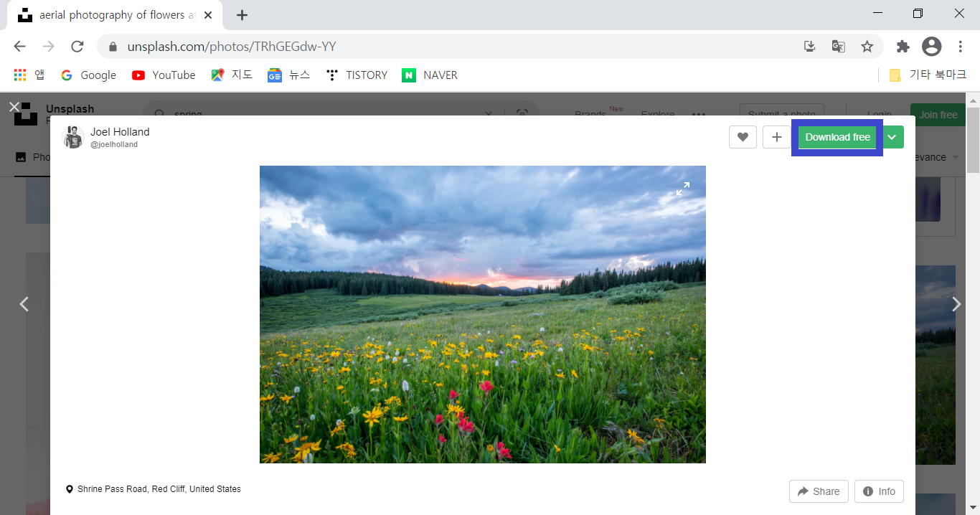Click the Download free button
The width and height of the screenshot is (980, 515).
pos(837,137)
